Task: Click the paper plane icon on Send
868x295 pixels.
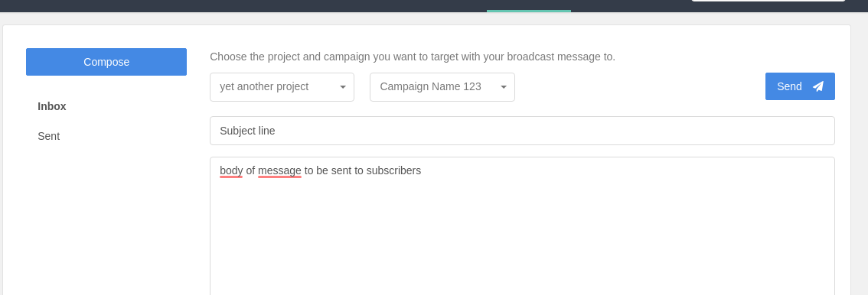Action: coord(817,86)
